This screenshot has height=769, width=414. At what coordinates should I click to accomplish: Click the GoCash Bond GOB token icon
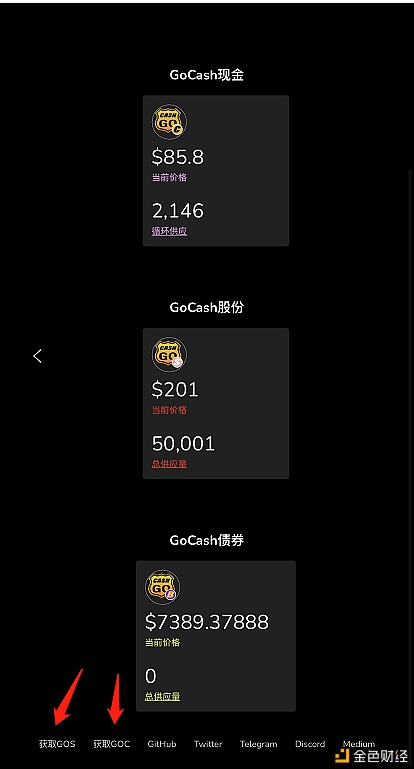tap(162, 587)
